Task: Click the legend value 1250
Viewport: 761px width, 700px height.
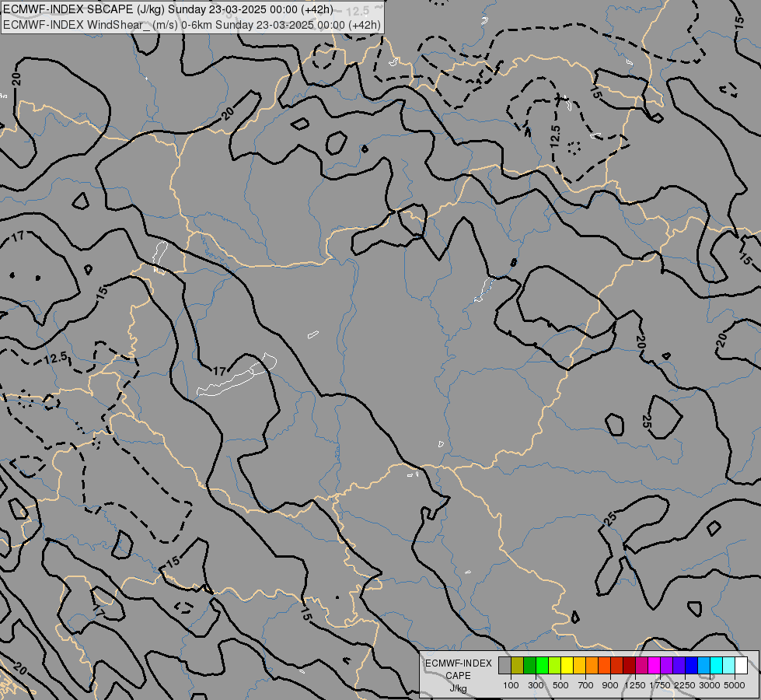Action: pyautogui.click(x=635, y=685)
